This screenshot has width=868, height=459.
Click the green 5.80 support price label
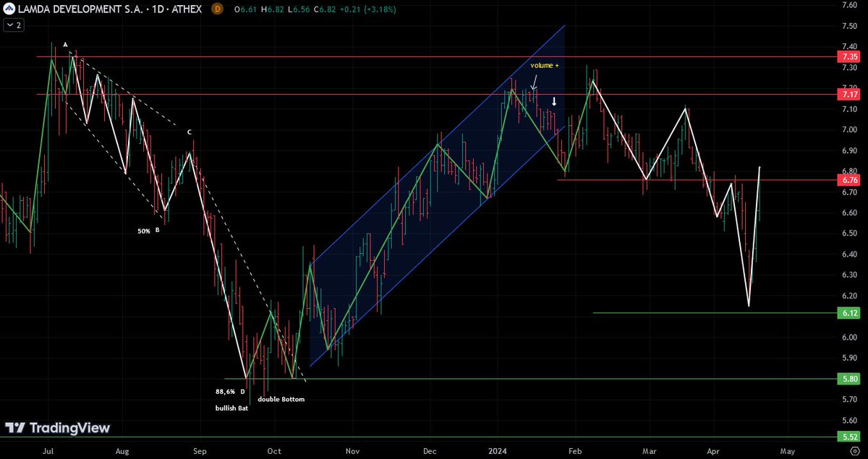(848, 378)
